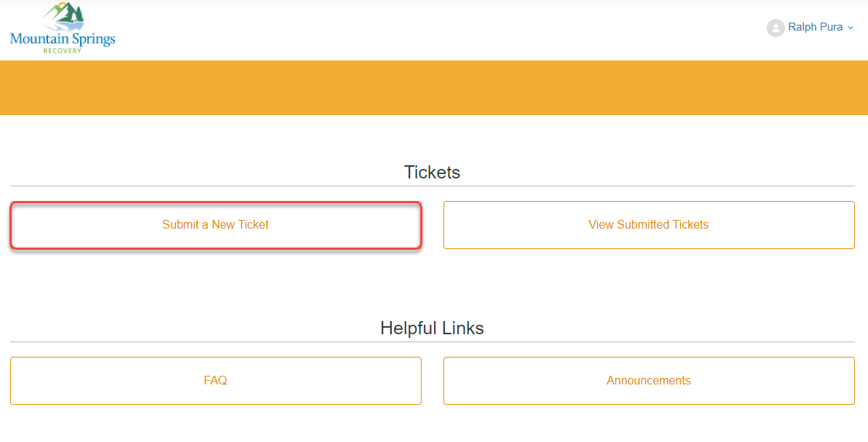Click the orange banner bar

(434, 87)
